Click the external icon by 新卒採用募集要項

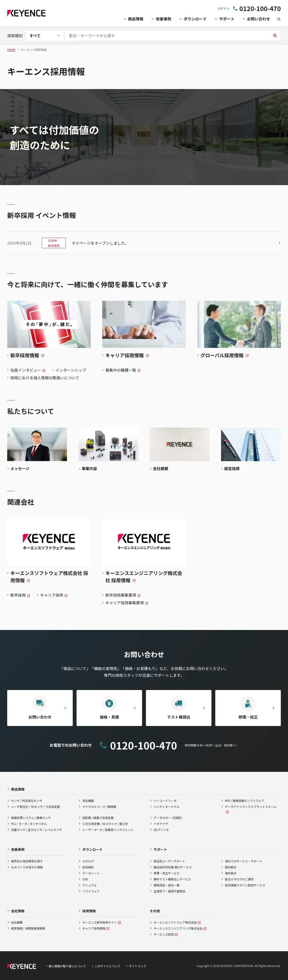[139, 596]
